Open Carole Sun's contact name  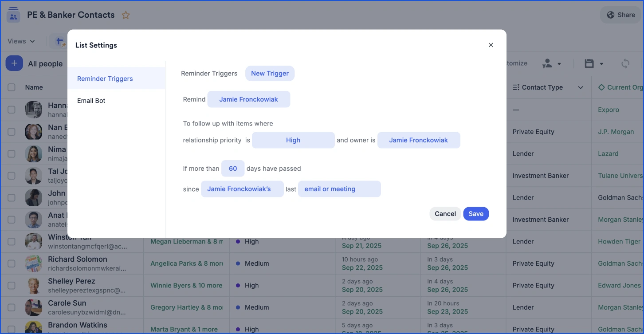[67, 303]
